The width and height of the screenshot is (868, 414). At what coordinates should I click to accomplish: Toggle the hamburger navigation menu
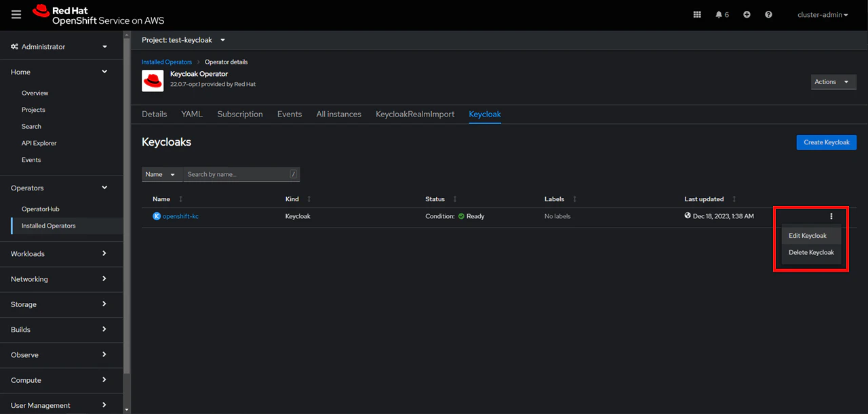coord(16,14)
